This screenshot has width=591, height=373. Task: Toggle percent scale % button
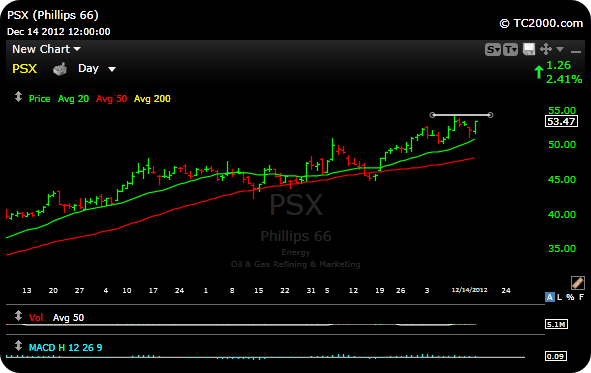[x=570, y=297]
